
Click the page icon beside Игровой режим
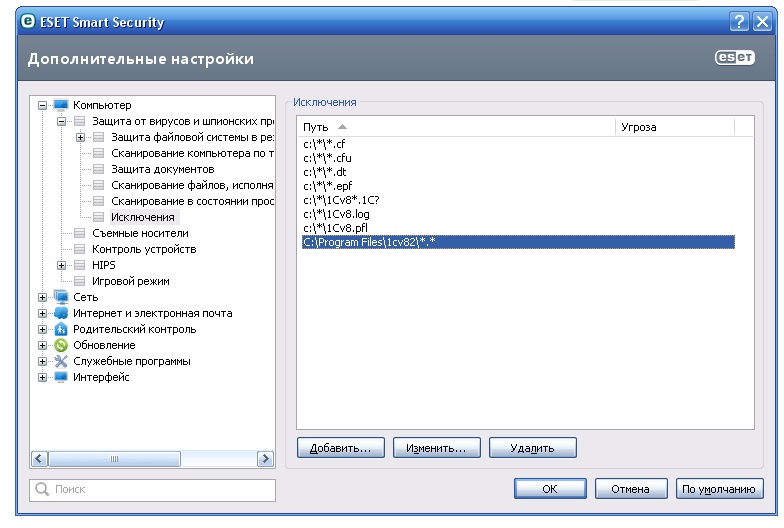[80, 281]
